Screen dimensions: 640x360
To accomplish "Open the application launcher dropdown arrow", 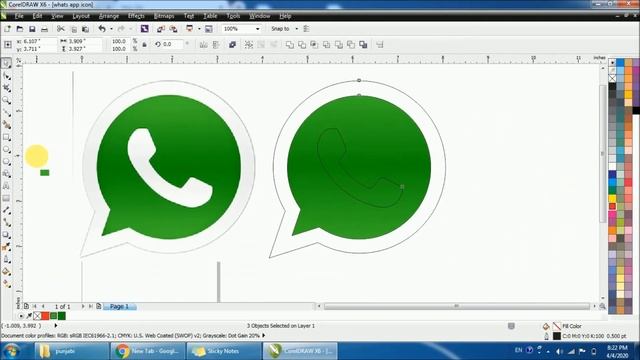I will pyautogui.click(x=199, y=29).
